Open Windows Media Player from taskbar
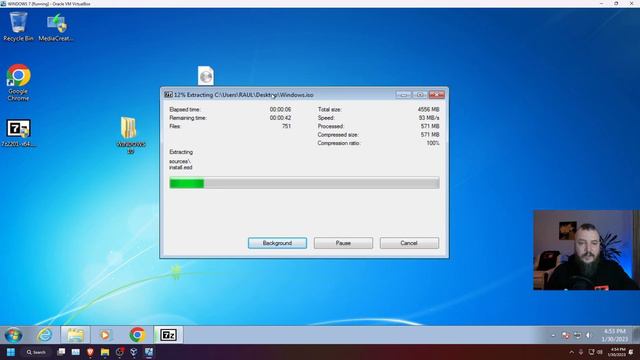This screenshot has width=640, height=360. point(105,335)
